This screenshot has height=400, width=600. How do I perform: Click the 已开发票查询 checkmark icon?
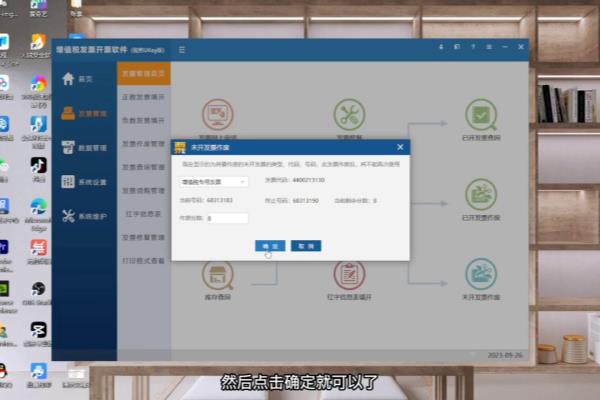481,114
